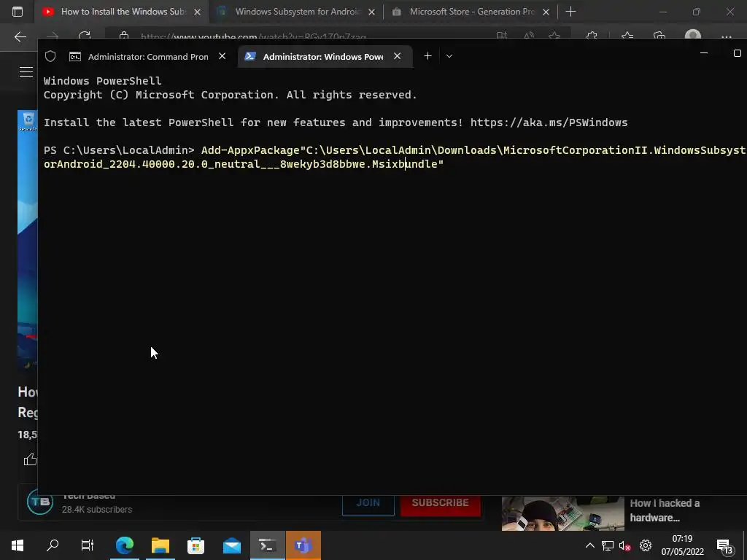Open Tech Based channel avatar
The width and height of the screenshot is (747, 560).
(40, 502)
